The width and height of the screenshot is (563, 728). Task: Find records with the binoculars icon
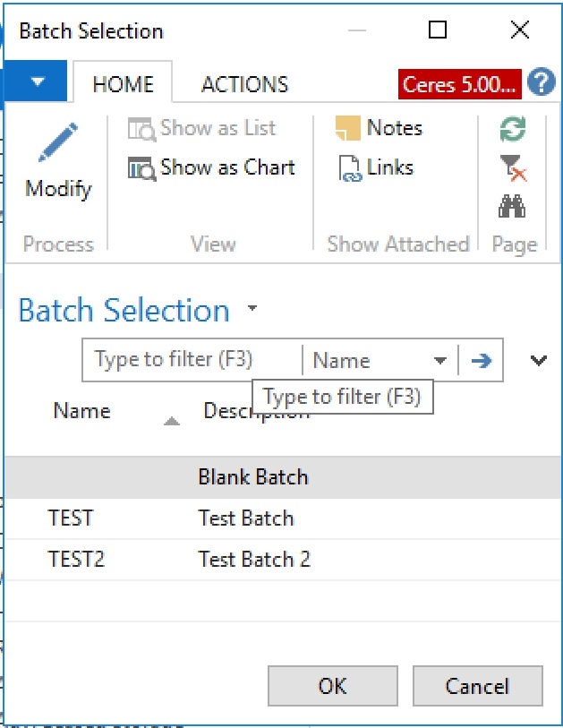pos(511,204)
